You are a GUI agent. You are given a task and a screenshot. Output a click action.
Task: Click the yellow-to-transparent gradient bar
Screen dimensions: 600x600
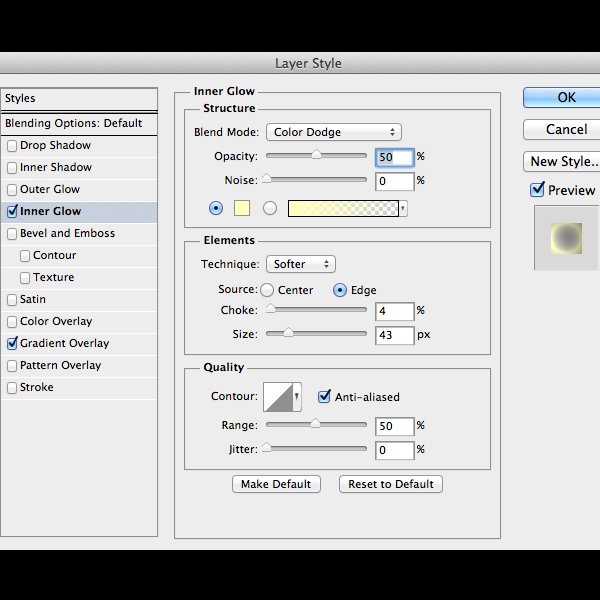pyautogui.click(x=343, y=209)
